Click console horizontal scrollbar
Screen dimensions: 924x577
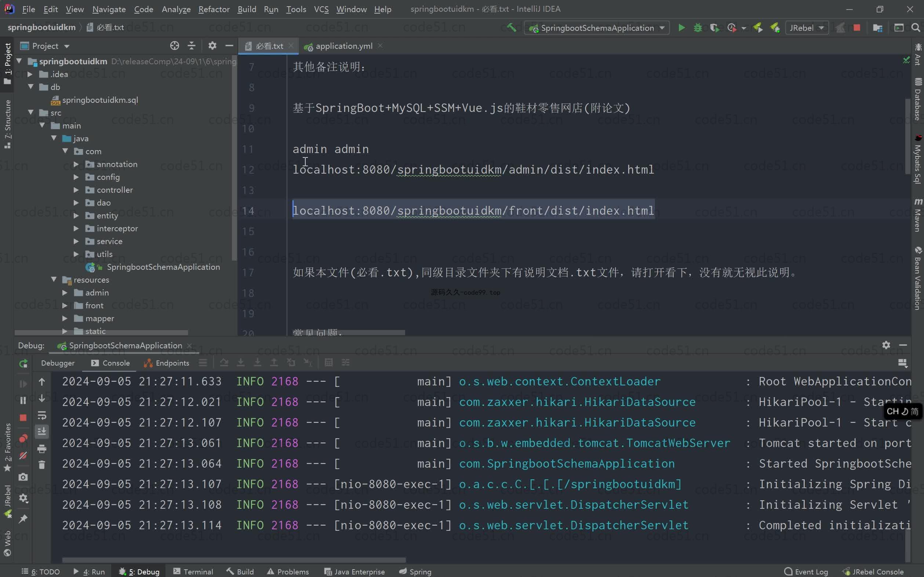pos(234,560)
